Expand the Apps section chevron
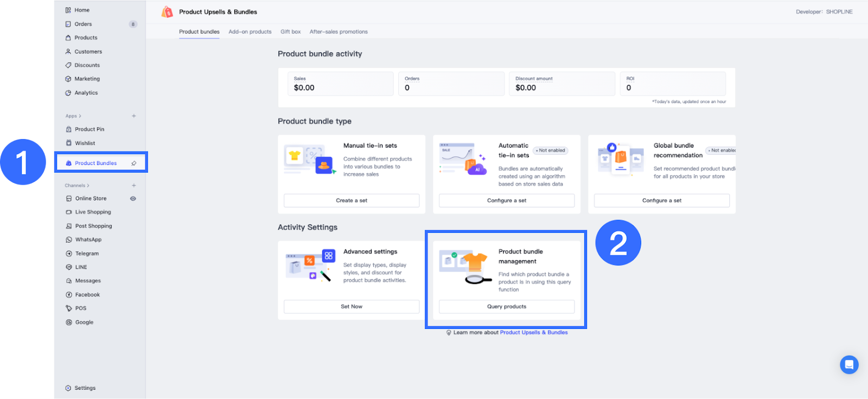The image size is (868, 399). pyautogui.click(x=80, y=116)
